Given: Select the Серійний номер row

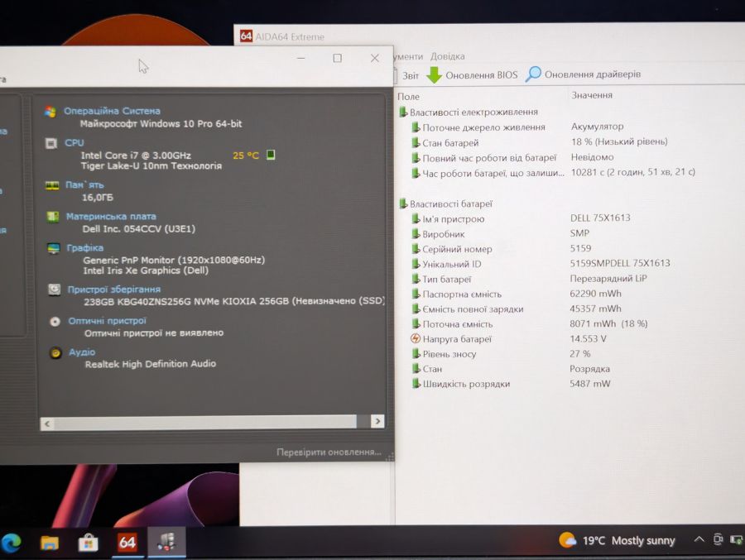Looking at the screenshot, I should click(x=570, y=248).
